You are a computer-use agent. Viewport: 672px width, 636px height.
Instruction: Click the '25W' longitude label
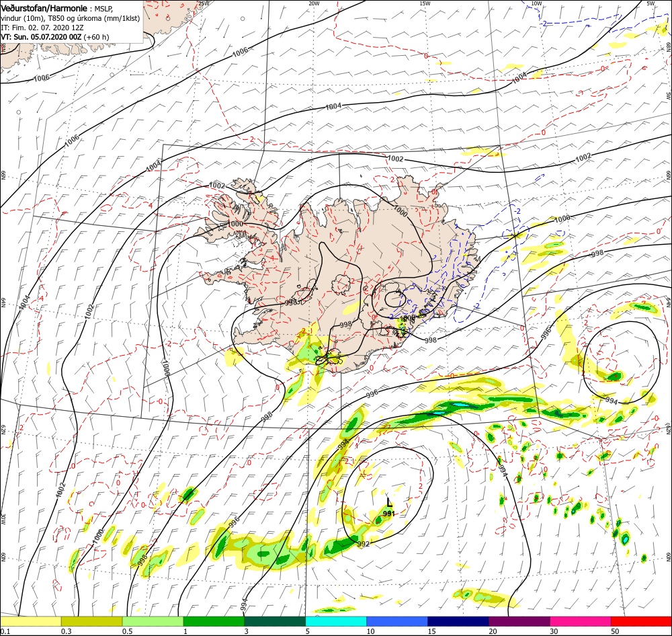(x=204, y=3)
